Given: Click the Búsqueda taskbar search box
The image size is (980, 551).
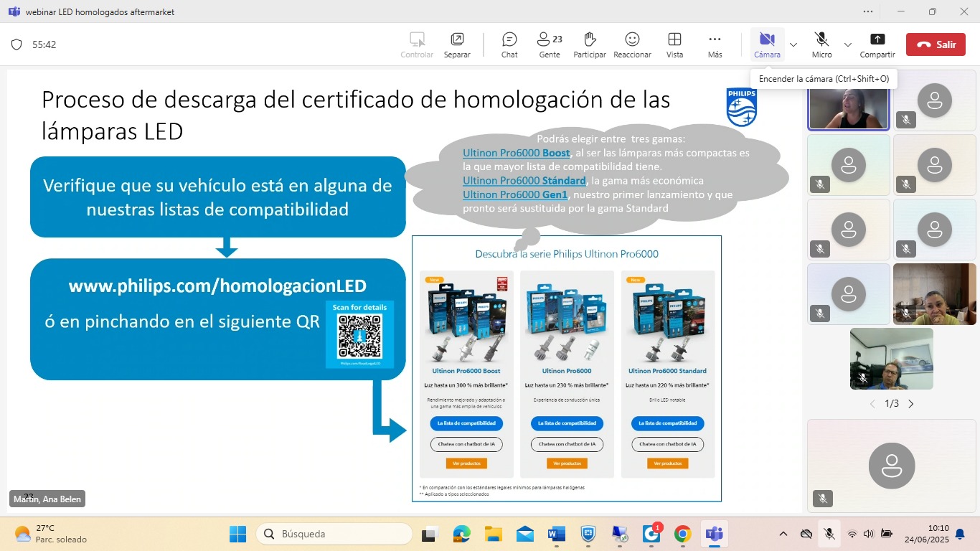Looking at the screenshot, I should [334, 534].
